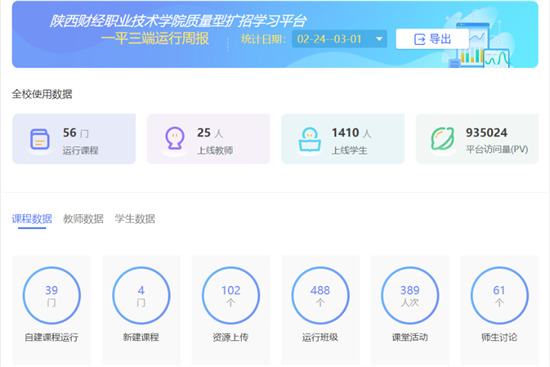Click the 新建课程 circle showing 4
Image resolution: width=550 pixels, height=367 pixels.
[x=141, y=295]
